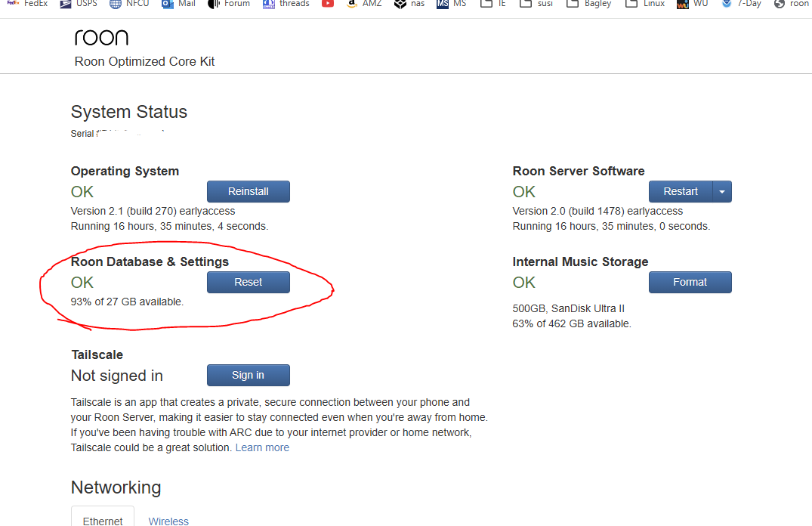Open the AMZ Amazon bookmark
The image size is (812, 526).
click(x=363, y=4)
